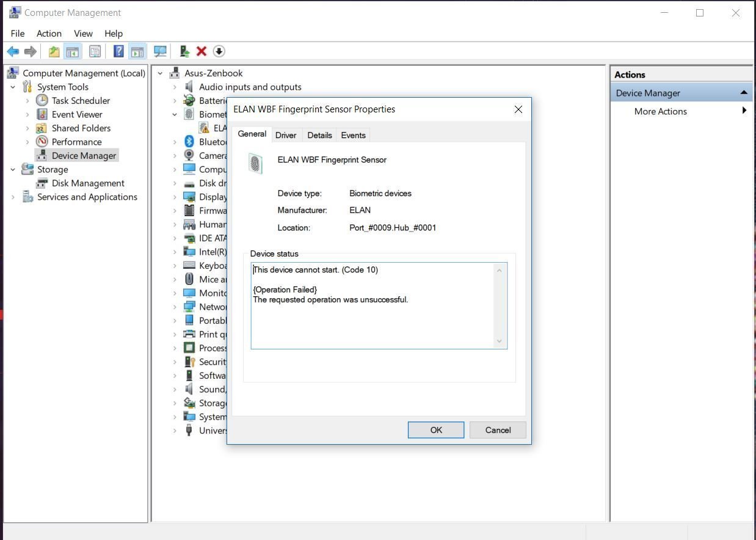Select Disk Management under Storage

[88, 183]
